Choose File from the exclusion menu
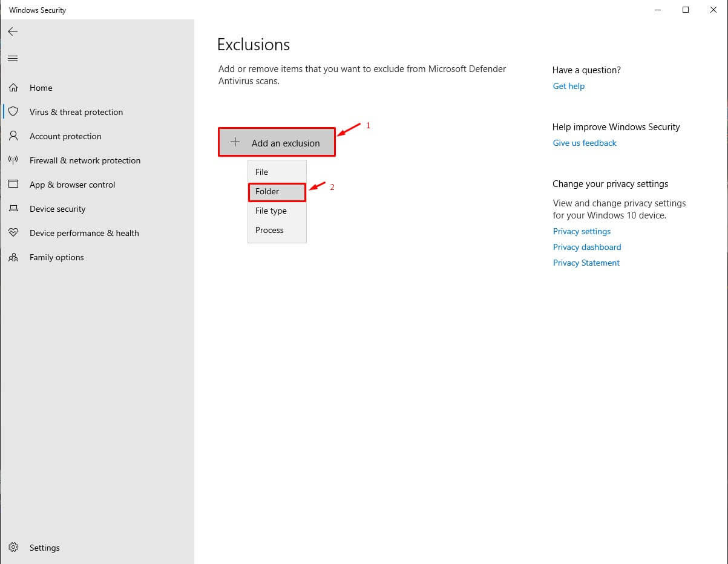 pos(261,172)
